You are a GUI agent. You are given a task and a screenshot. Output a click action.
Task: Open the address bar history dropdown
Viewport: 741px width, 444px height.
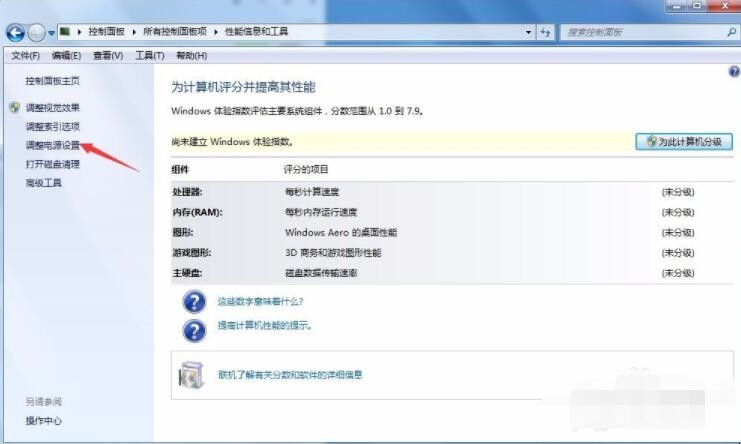point(528,32)
